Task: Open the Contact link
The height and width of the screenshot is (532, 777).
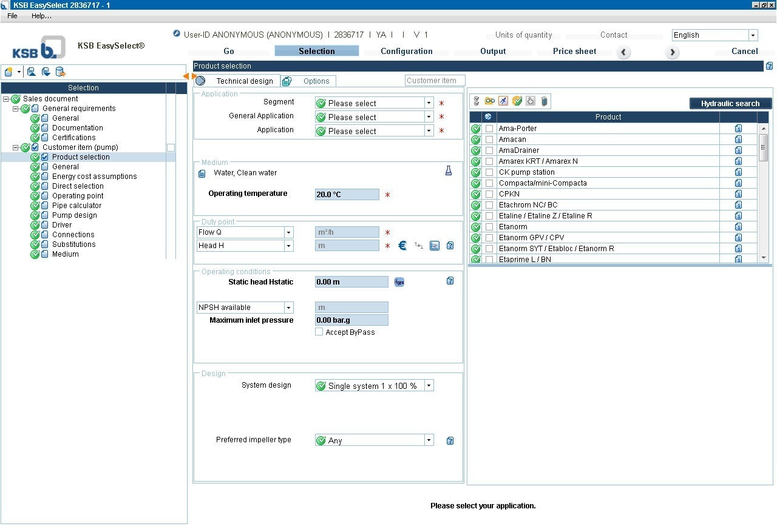Action: tap(614, 35)
